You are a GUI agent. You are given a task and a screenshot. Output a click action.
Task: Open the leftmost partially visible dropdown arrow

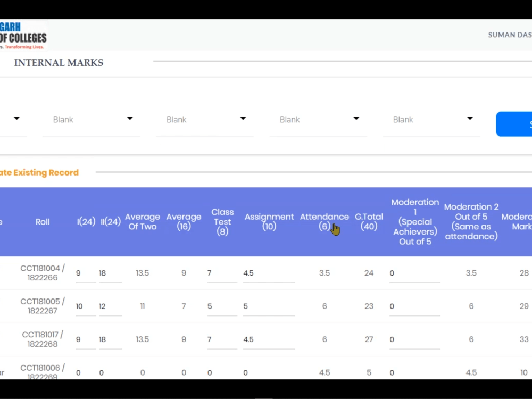tap(16, 119)
